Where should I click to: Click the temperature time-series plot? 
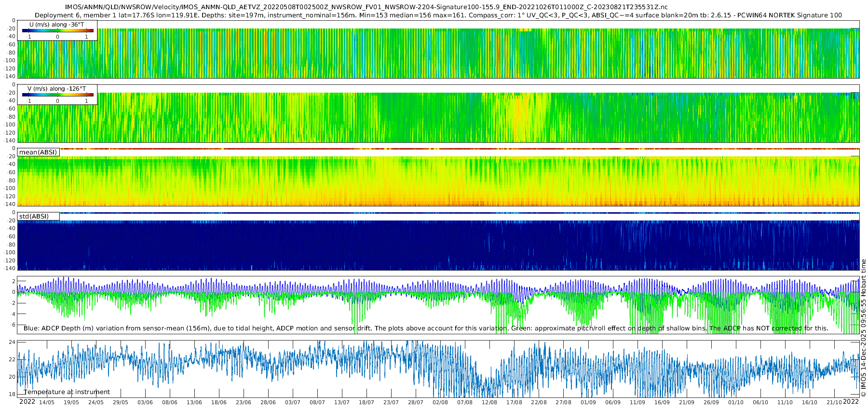[x=438, y=369]
